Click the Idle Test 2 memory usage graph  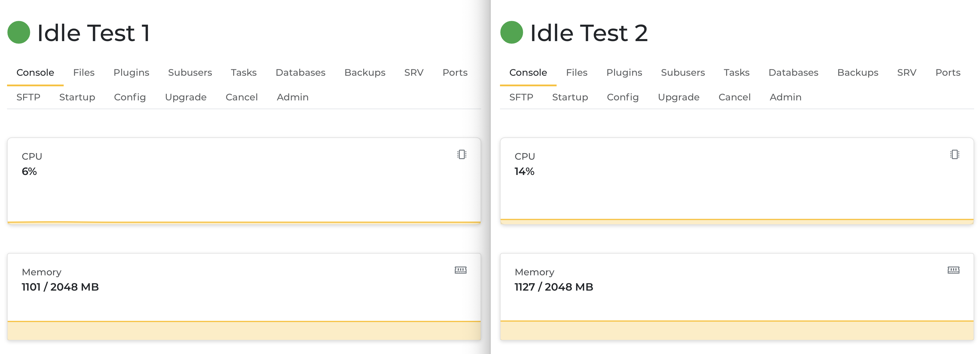736,330
